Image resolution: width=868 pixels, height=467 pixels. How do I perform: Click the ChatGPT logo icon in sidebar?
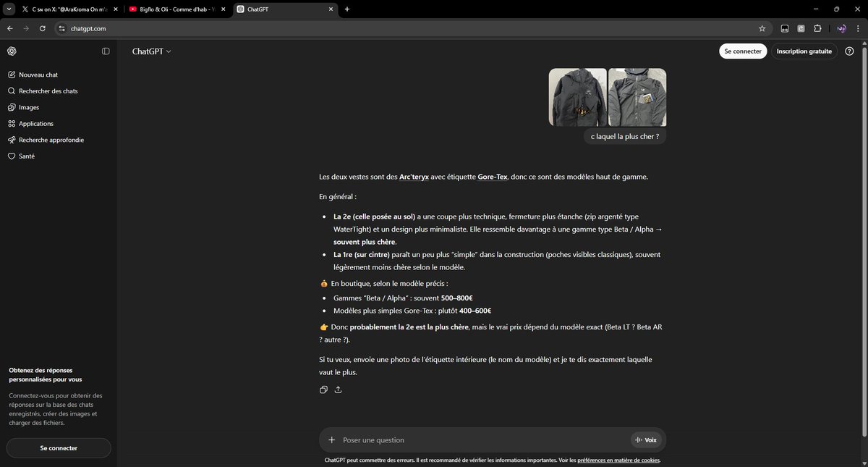[12, 51]
